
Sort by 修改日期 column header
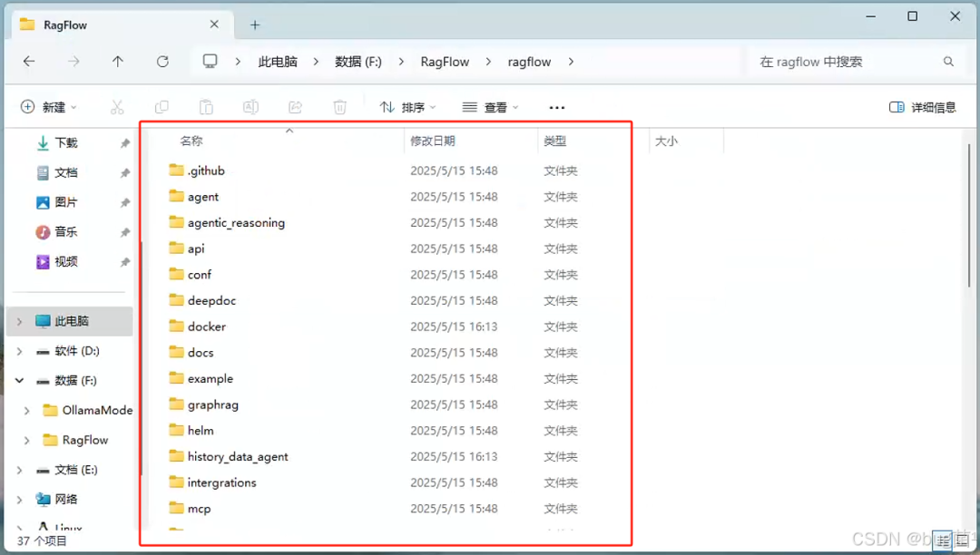pyautogui.click(x=433, y=141)
